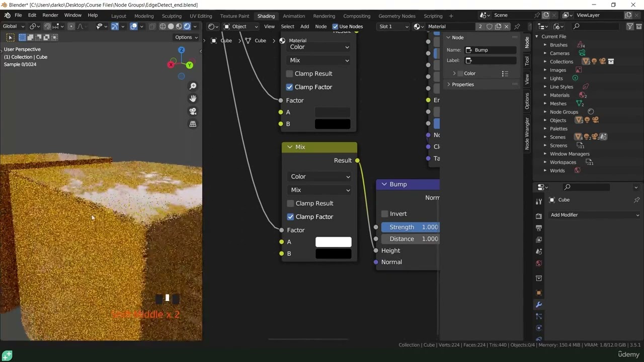This screenshot has height=362, width=644.
Task: Switch to Compositing workspace tab
Action: click(x=357, y=16)
